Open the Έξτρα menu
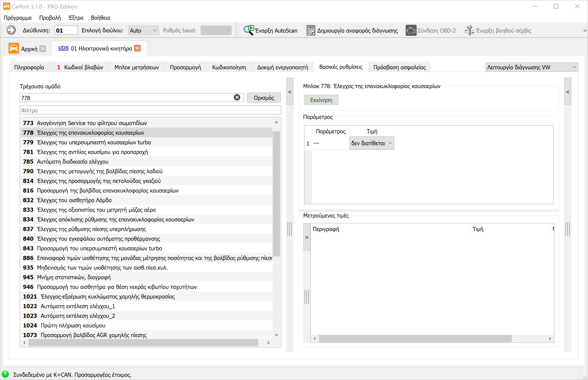This screenshot has width=588, height=380. coord(76,18)
